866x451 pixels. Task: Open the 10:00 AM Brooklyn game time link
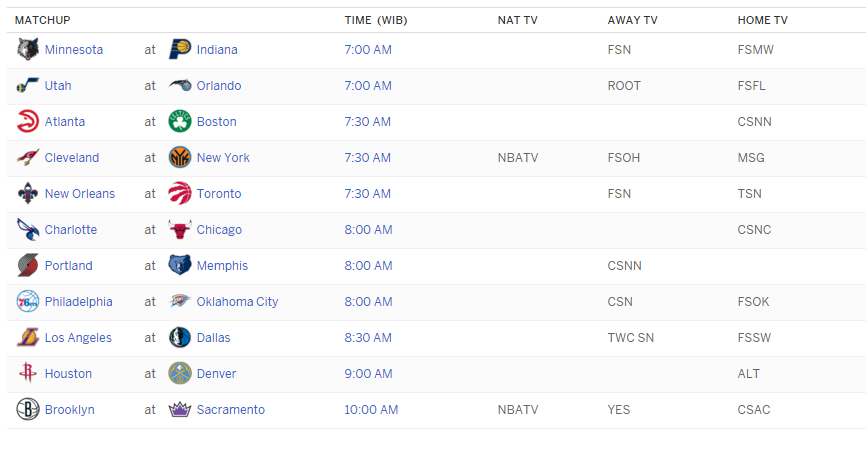click(371, 410)
